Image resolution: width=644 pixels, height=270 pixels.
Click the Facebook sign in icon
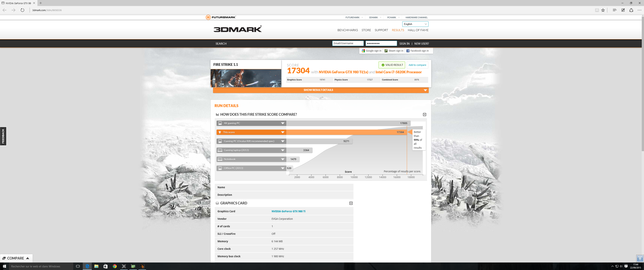408,51
